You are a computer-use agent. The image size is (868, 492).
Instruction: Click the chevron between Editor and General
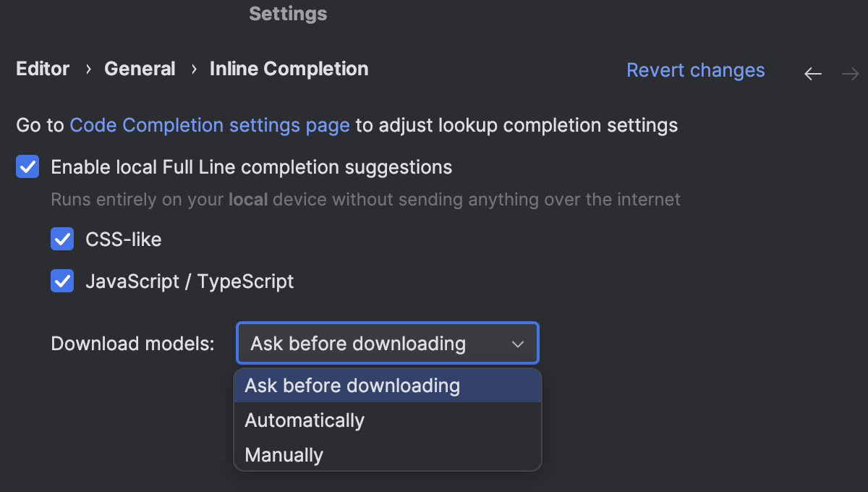86,69
